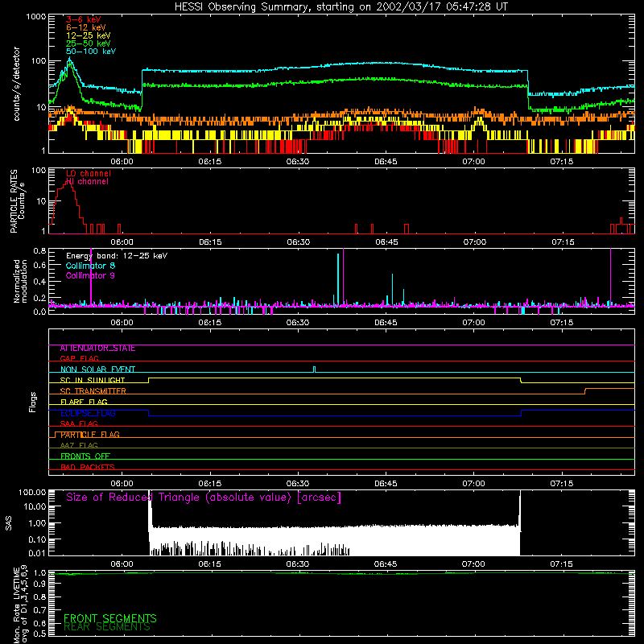The width and height of the screenshot is (644, 644).
Task: Click the 'SAS' axis label
Action: click(x=9, y=523)
